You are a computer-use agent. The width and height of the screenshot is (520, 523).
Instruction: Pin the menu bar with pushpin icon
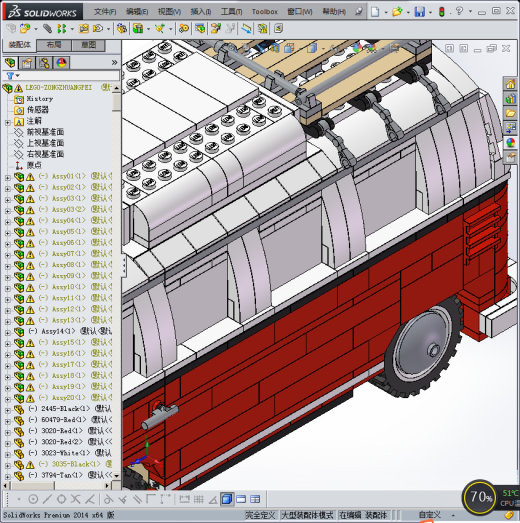359,12
